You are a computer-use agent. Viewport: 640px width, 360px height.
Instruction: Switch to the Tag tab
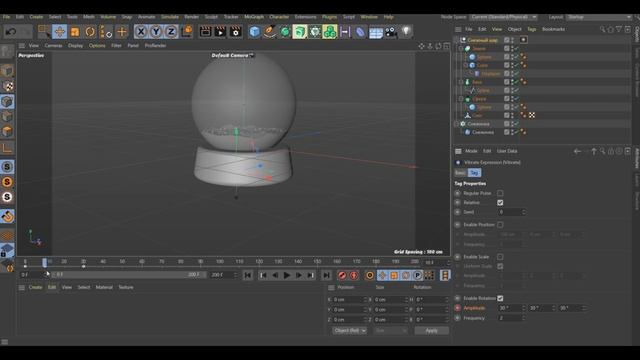click(474, 173)
